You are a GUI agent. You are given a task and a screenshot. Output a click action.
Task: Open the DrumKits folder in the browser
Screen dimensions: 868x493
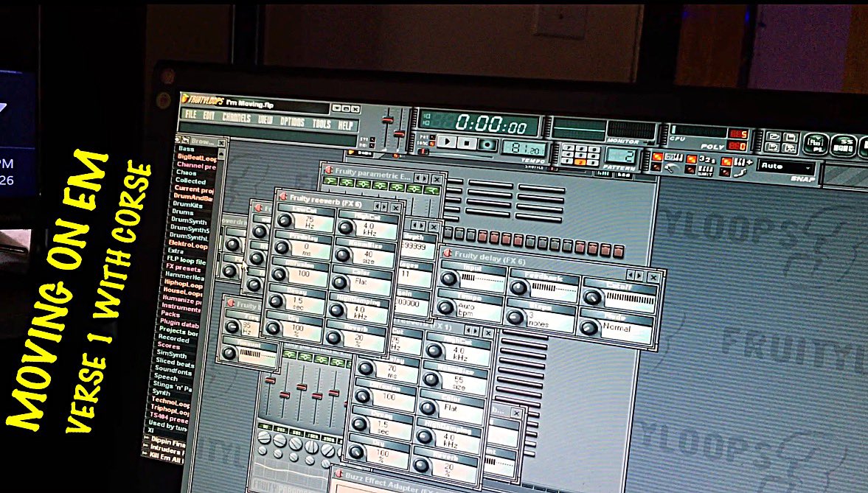pos(187,204)
